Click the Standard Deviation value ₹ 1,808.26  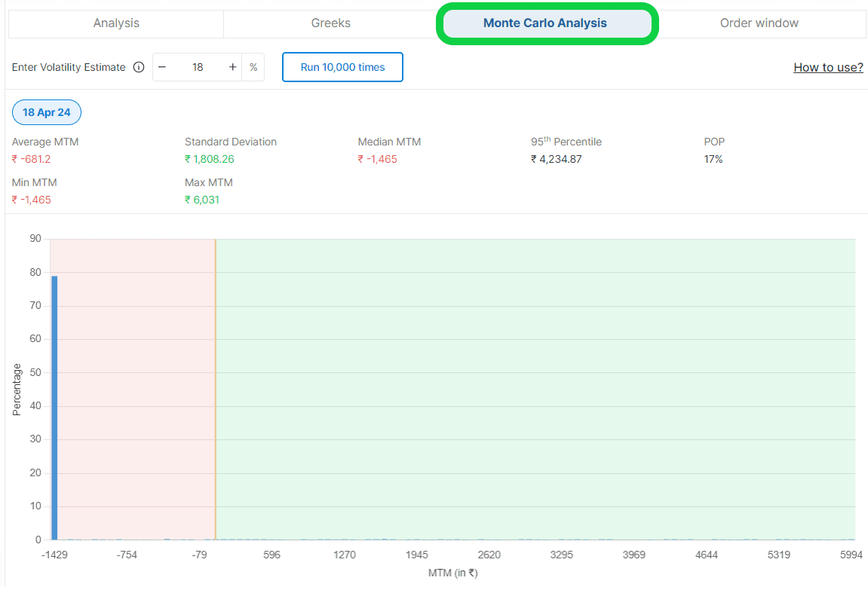point(210,159)
